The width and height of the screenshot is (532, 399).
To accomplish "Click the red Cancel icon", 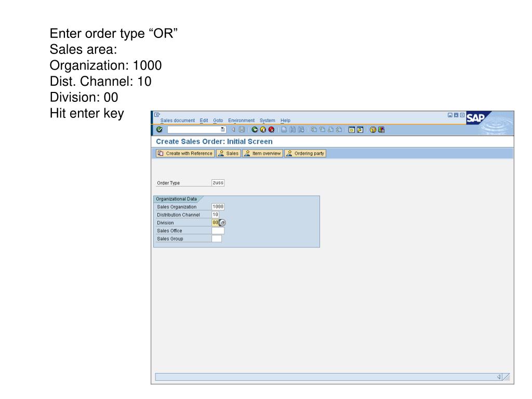I will click(x=271, y=129).
